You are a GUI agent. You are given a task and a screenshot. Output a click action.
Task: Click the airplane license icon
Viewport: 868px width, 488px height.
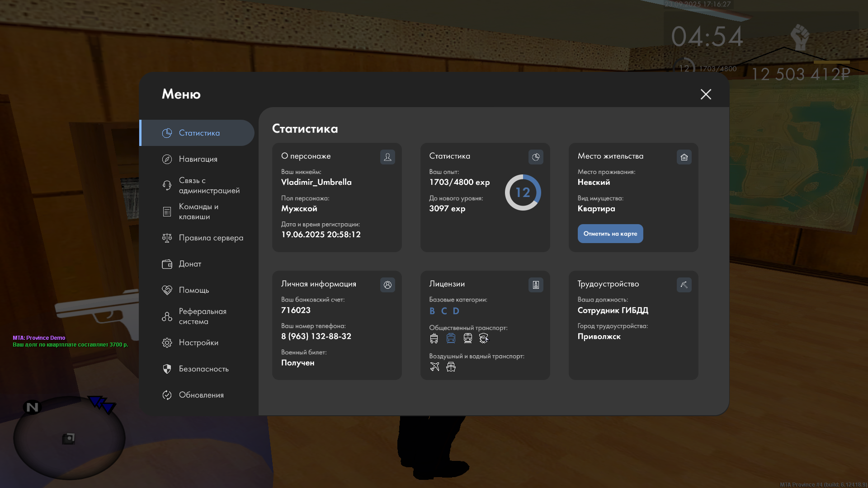pos(434,367)
